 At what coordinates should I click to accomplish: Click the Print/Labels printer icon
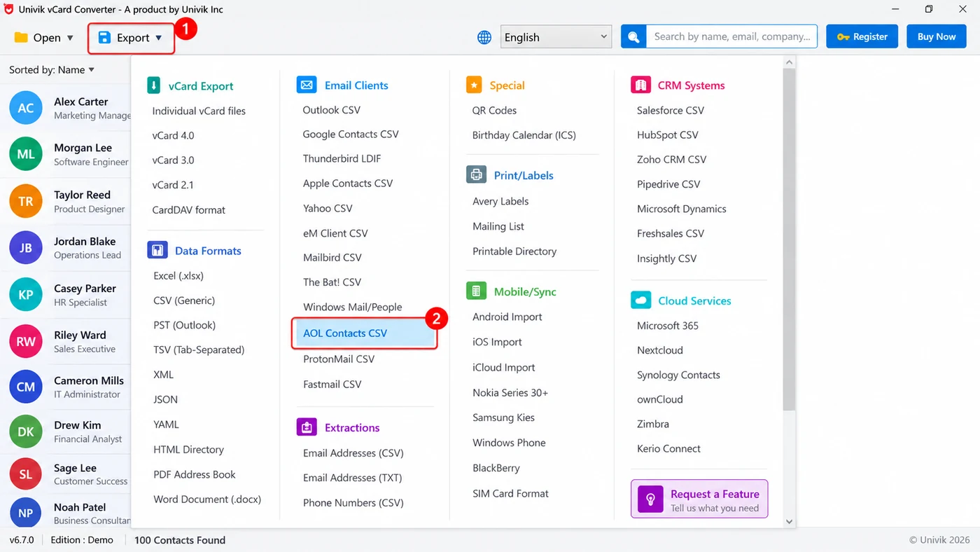pyautogui.click(x=476, y=175)
